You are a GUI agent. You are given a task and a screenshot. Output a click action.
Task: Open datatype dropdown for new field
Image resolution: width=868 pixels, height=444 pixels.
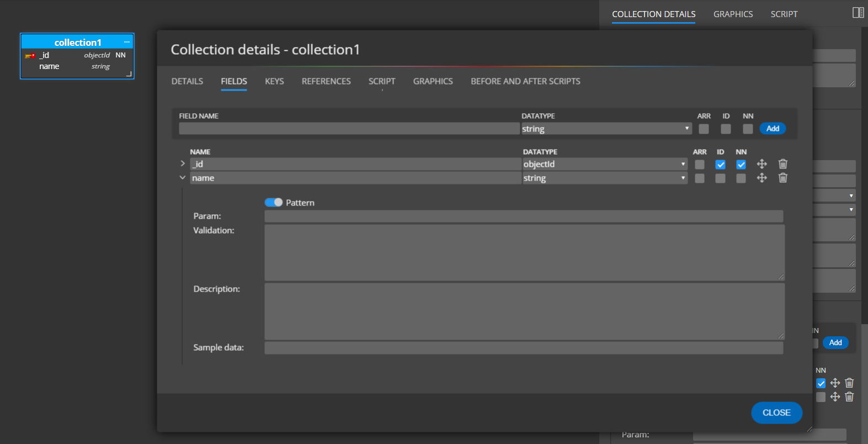click(606, 129)
